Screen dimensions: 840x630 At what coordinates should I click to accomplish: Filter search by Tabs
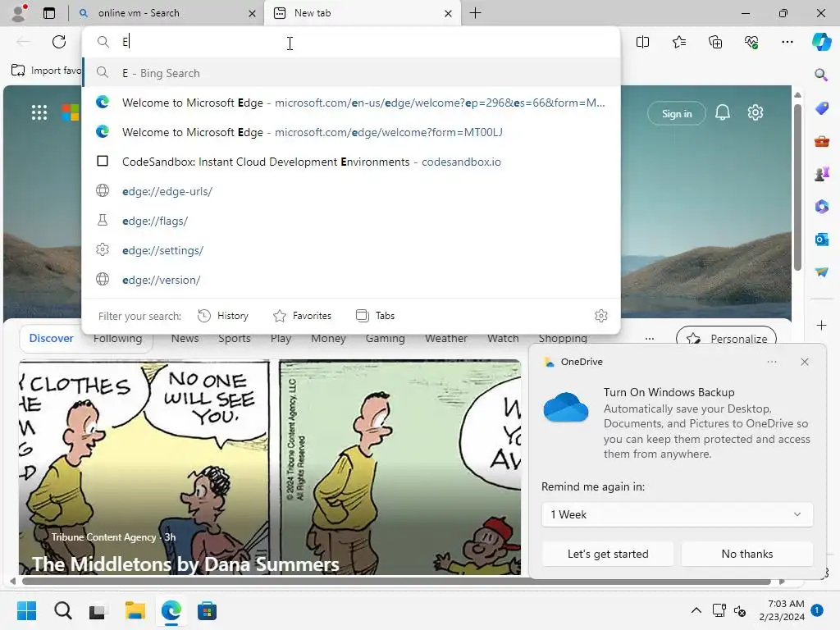click(375, 316)
